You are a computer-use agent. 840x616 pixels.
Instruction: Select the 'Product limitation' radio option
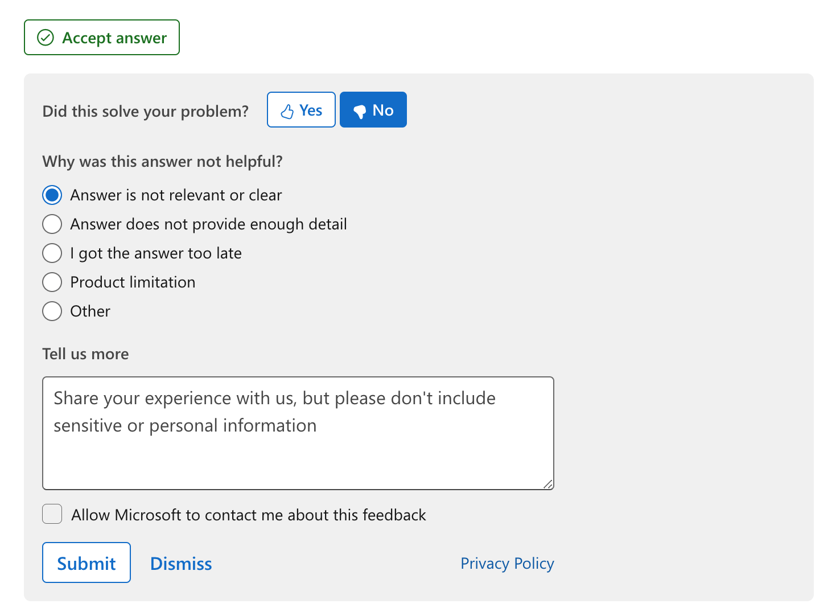point(52,282)
